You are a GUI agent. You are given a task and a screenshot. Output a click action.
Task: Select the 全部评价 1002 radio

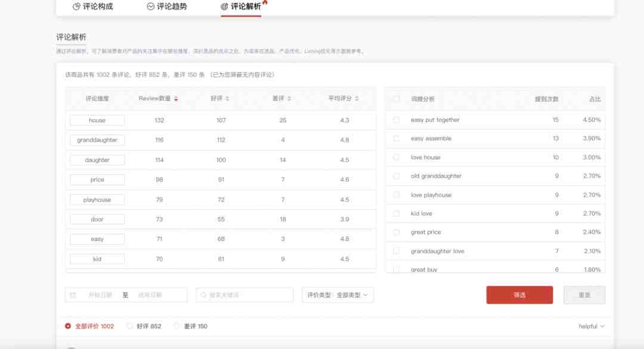pos(68,326)
